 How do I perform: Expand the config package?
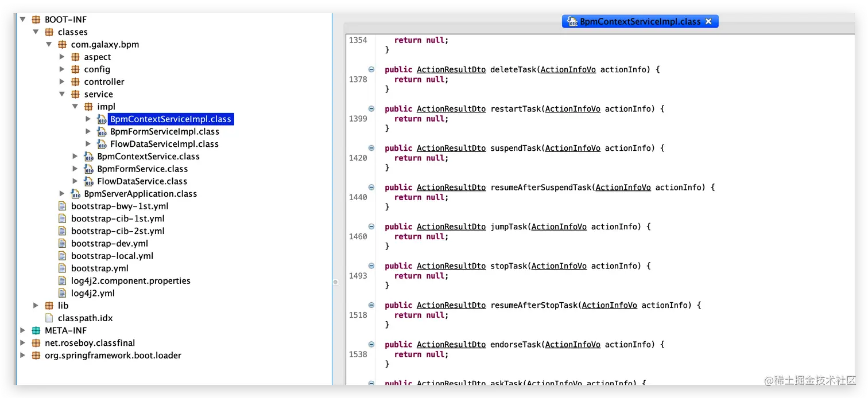(63, 69)
